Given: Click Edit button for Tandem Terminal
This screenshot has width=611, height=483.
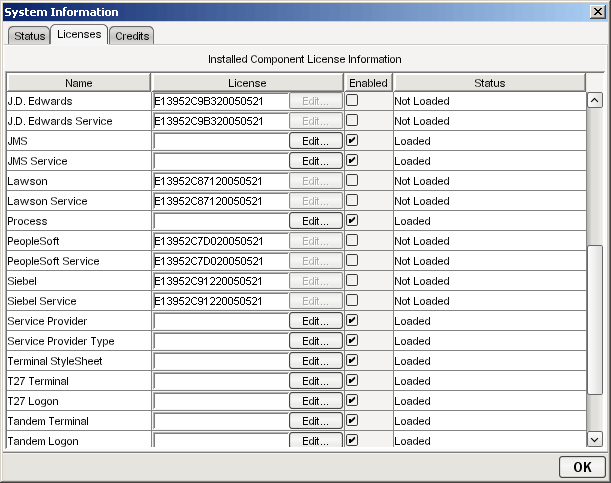Looking at the screenshot, I should pos(316,421).
